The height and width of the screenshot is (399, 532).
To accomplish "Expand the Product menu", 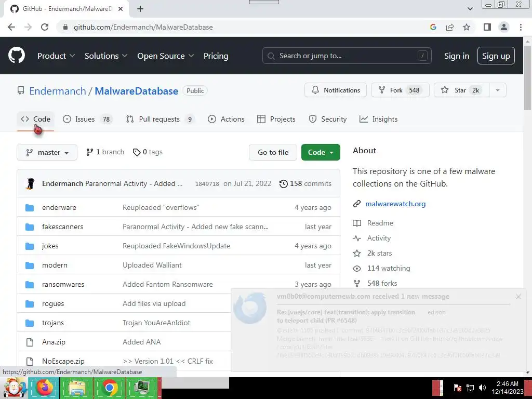I will pyautogui.click(x=56, y=56).
